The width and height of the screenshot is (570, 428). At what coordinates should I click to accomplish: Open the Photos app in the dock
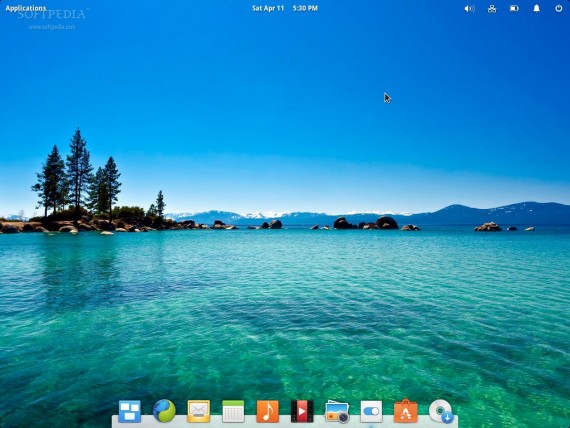click(x=337, y=412)
